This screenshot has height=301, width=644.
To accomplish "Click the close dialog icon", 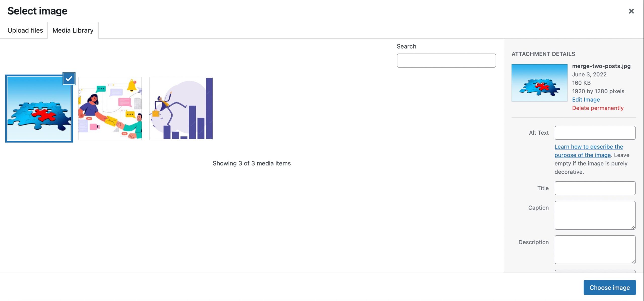I will pyautogui.click(x=631, y=11).
